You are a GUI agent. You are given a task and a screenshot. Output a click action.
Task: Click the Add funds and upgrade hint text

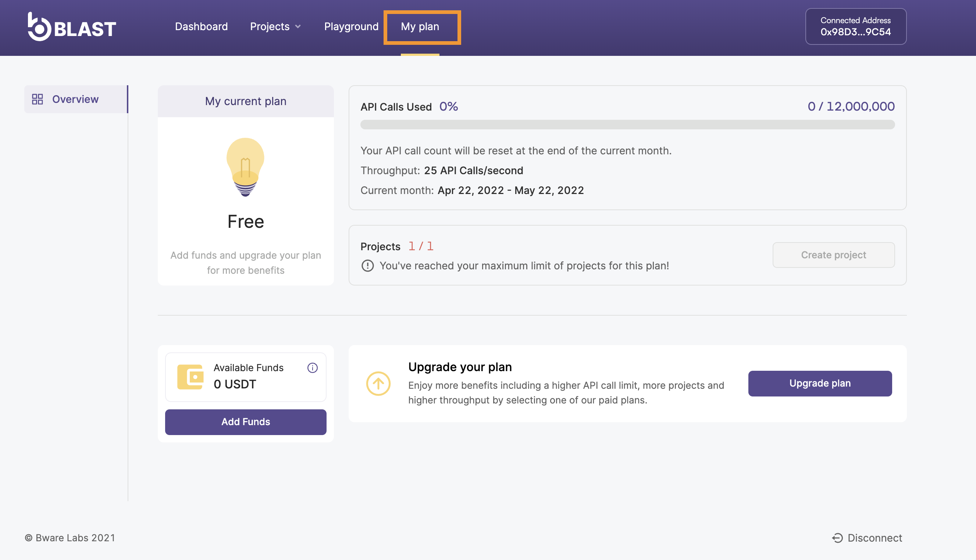click(x=246, y=263)
